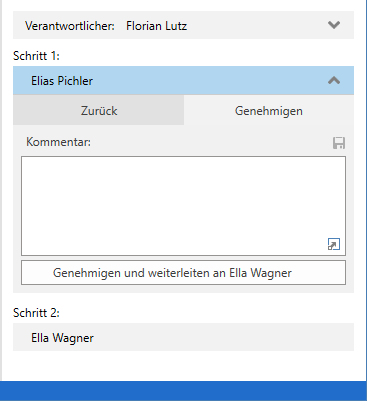Click the Schritt 2 heading
Viewport: 367px width, 401px height.
pos(36,313)
